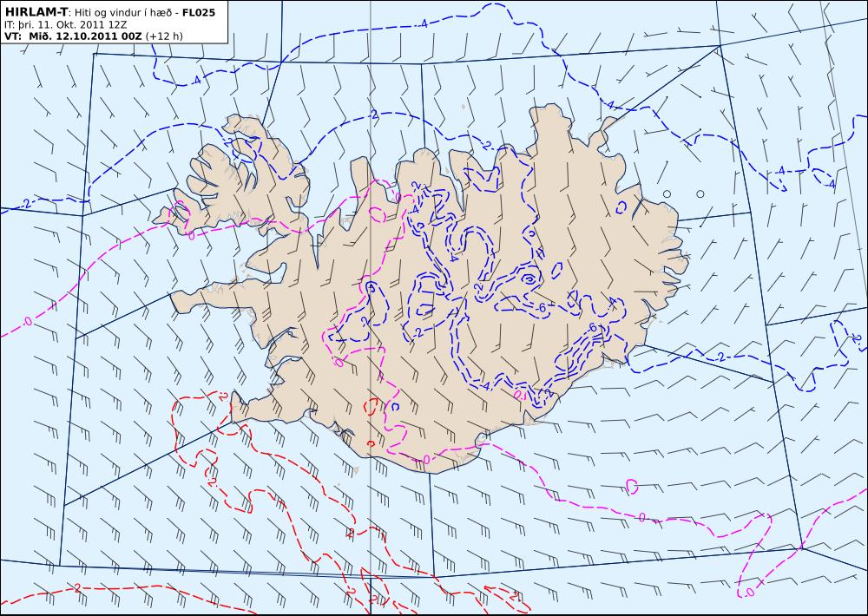Click the VT valid time 'Mið. 12.10.2011 00Z'
This screenshot has width=868, height=616.
86,36
